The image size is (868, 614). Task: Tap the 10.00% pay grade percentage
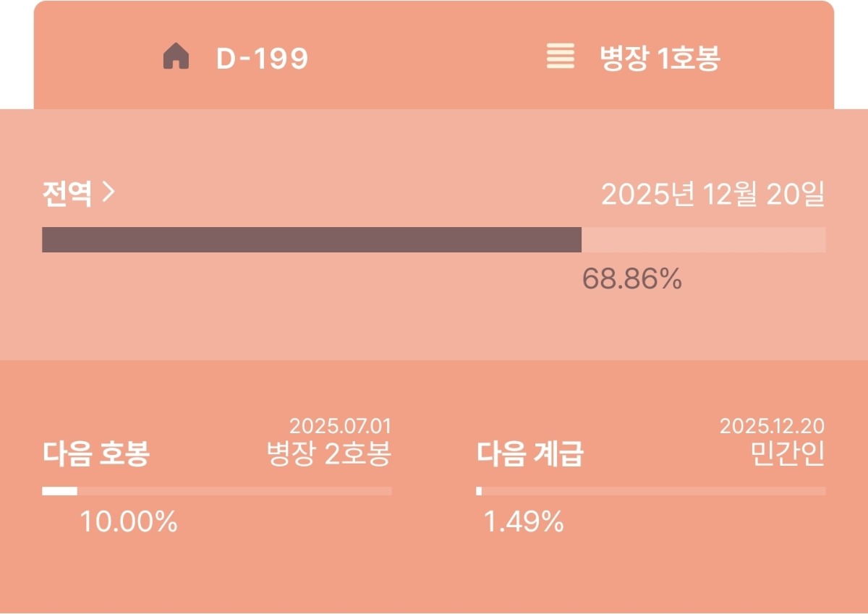click(x=129, y=521)
